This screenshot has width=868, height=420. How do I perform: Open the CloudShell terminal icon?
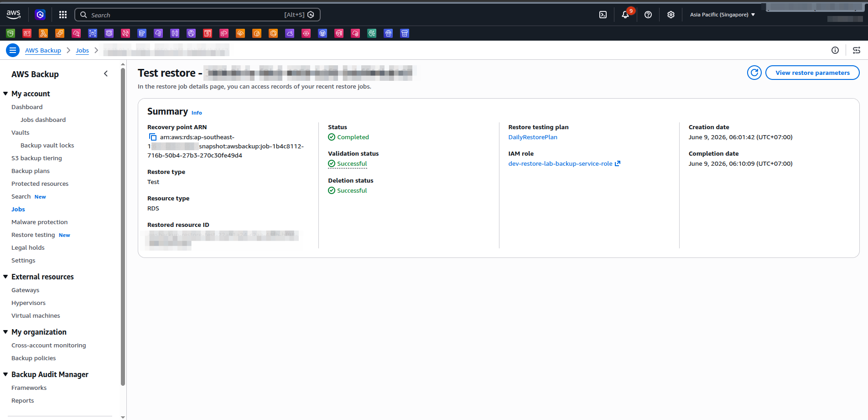[x=603, y=15]
